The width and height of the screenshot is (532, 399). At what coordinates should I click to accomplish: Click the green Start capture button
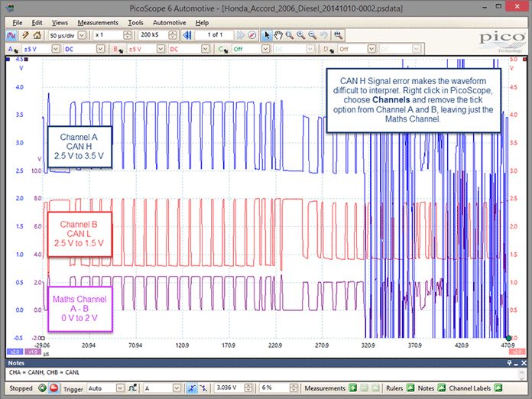tap(42, 388)
